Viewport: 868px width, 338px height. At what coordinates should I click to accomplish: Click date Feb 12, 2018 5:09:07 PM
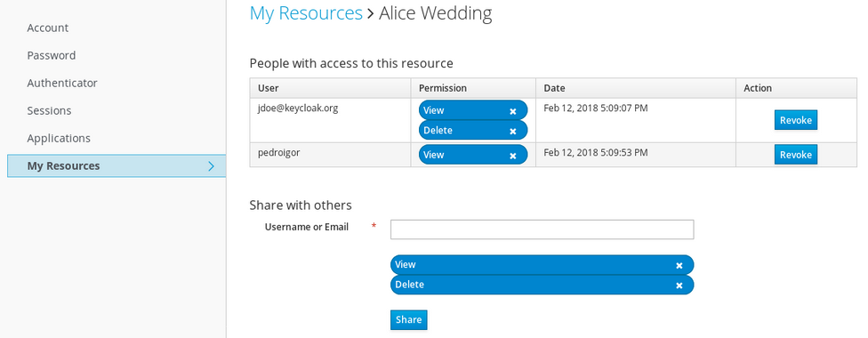click(595, 108)
